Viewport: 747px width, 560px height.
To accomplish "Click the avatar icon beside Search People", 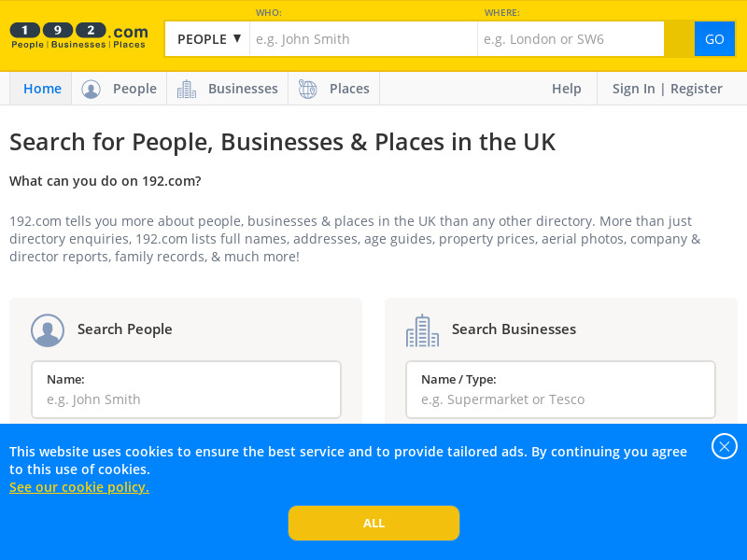I will [48, 329].
